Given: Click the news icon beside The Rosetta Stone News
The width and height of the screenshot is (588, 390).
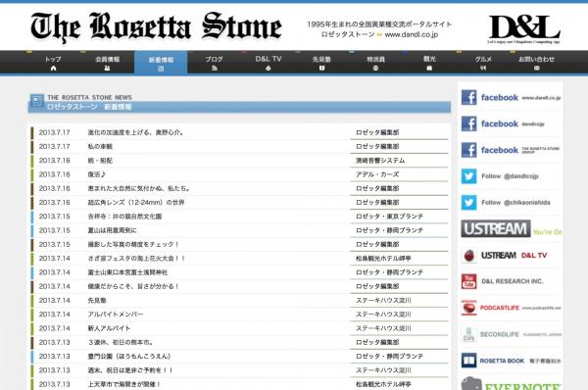Looking at the screenshot, I should [x=37, y=101].
